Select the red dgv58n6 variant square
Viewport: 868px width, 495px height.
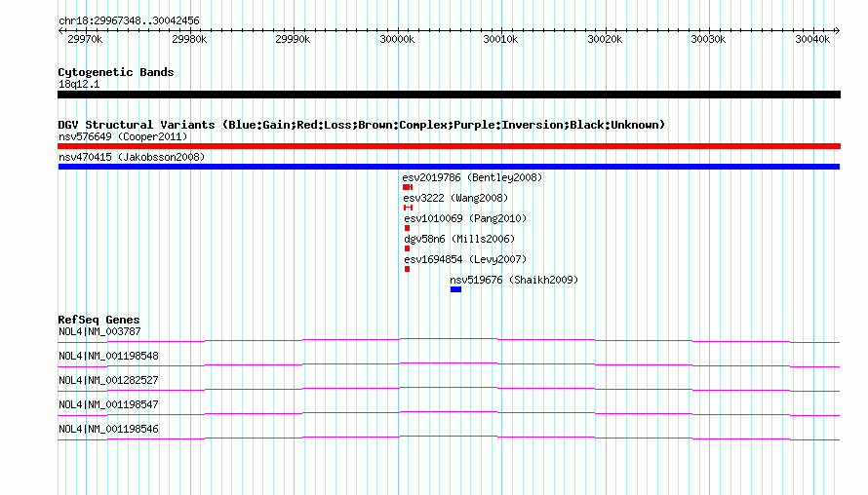click(x=408, y=248)
